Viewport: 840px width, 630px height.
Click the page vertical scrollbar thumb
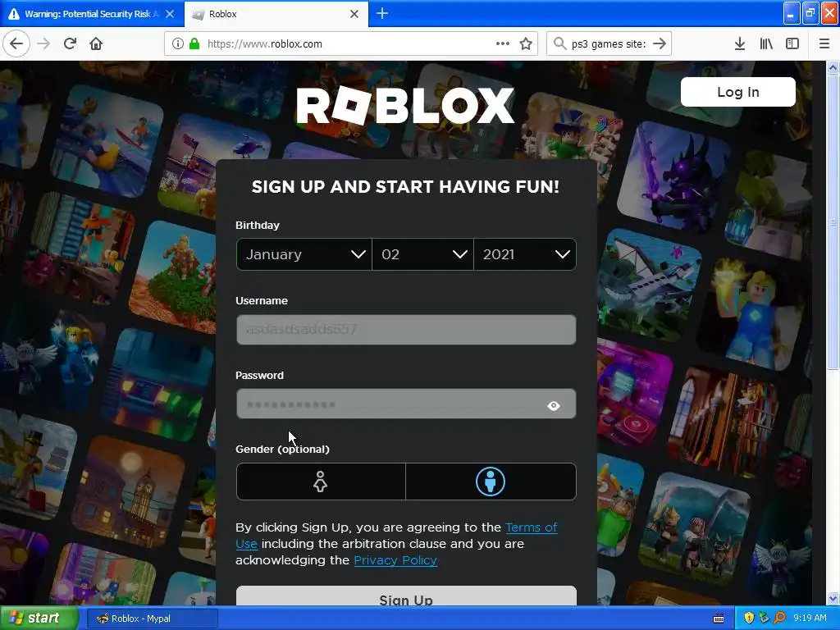pyautogui.click(x=833, y=222)
